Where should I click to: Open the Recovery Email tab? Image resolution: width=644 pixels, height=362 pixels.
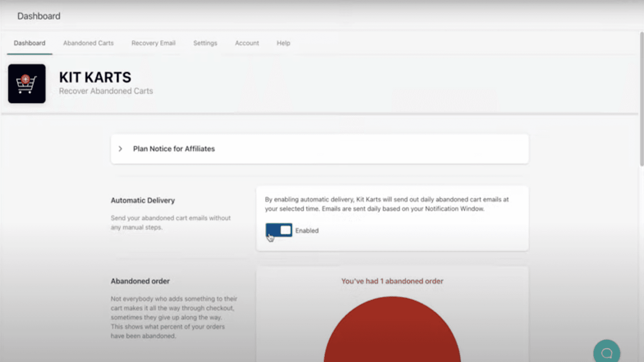(153, 43)
